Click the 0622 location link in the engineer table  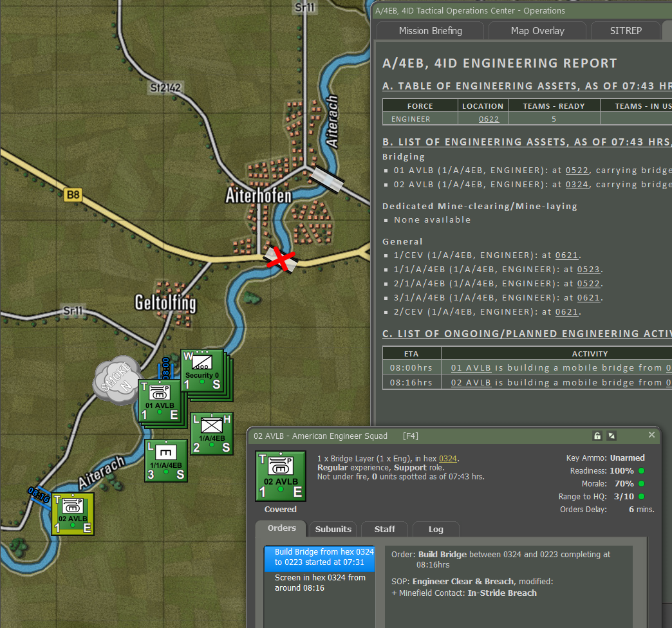point(489,118)
